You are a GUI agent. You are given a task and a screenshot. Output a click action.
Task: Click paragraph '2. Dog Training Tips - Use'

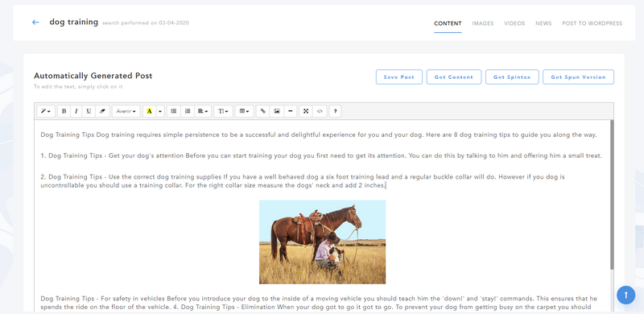coord(303,181)
